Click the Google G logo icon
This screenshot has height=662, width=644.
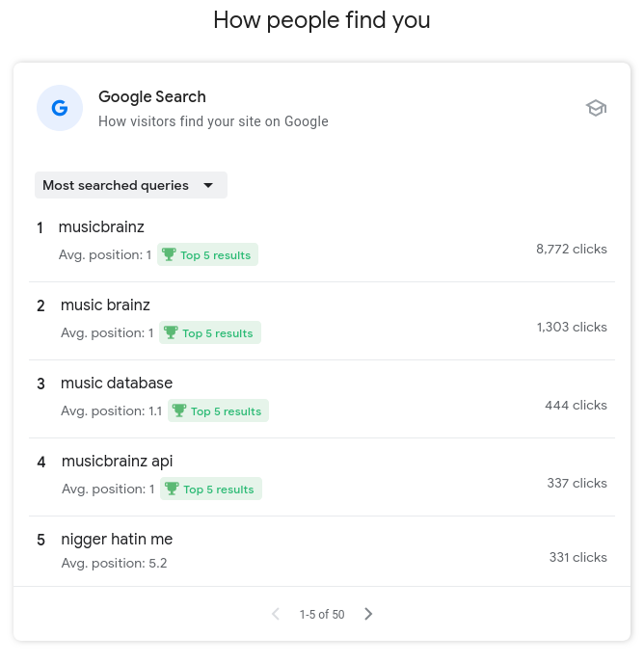point(60,108)
